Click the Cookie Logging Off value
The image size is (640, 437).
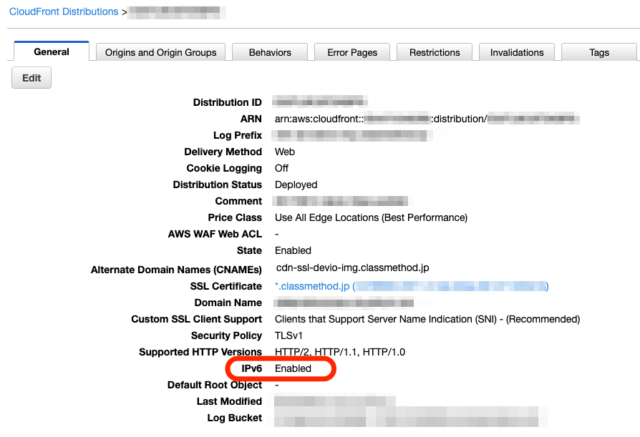pyautogui.click(x=281, y=168)
